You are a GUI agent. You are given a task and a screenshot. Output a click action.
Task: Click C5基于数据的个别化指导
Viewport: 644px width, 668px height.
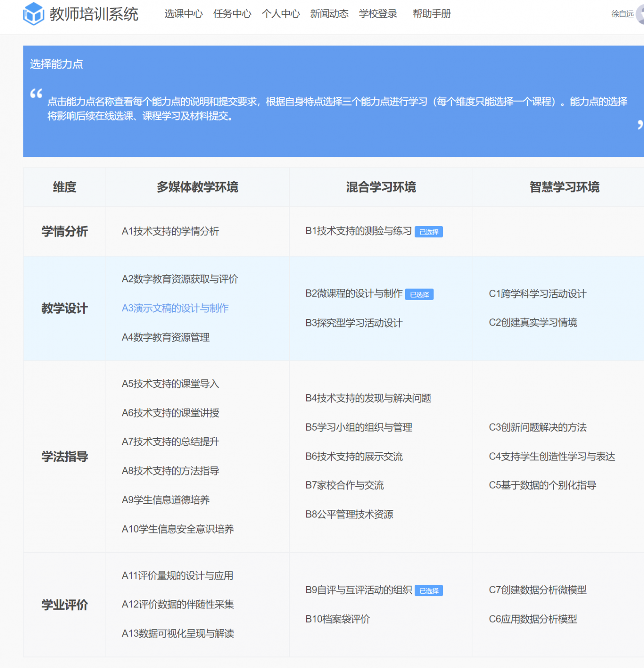pyautogui.click(x=543, y=485)
